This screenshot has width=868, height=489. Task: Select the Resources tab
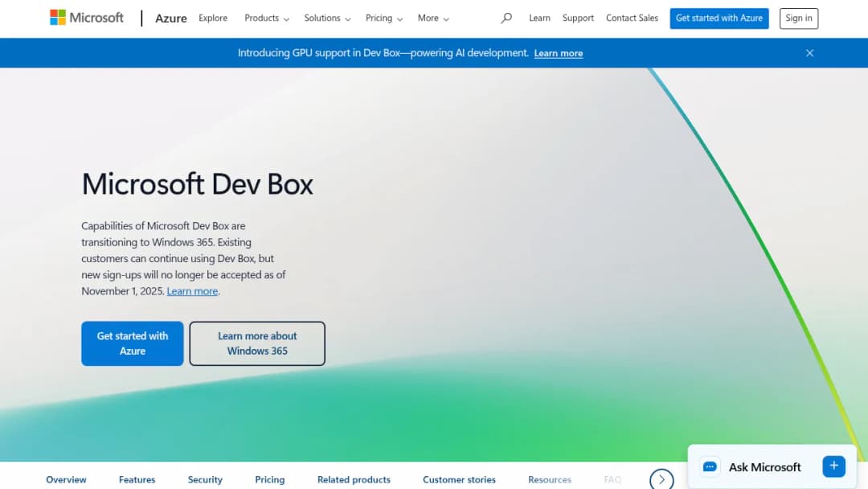click(x=549, y=479)
